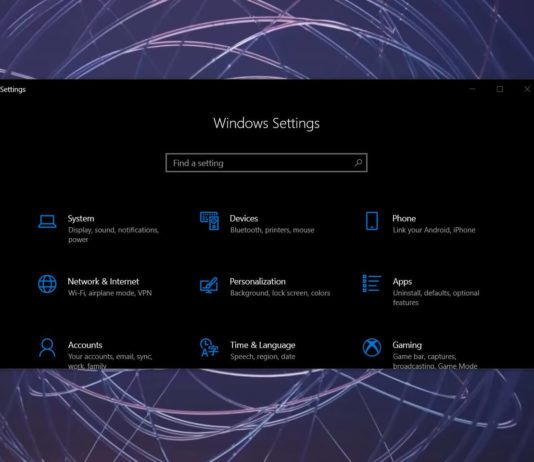Open the Devices keyboard icon

pos(209,221)
